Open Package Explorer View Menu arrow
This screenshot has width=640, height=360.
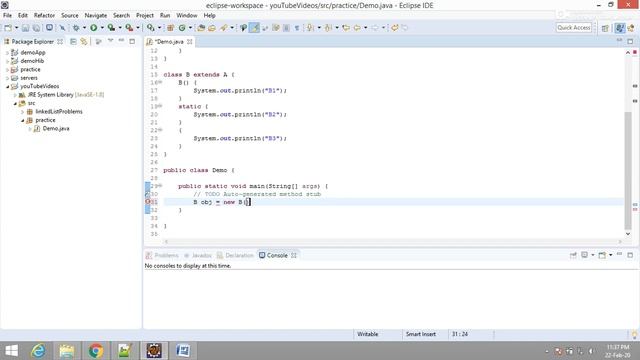tap(110, 41)
